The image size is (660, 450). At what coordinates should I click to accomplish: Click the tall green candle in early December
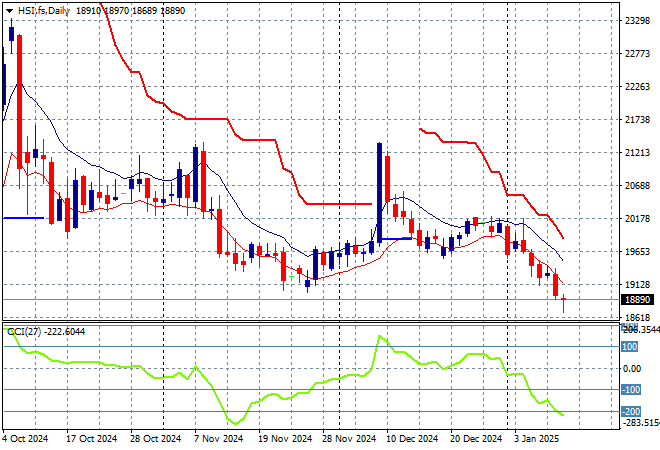click(x=380, y=192)
